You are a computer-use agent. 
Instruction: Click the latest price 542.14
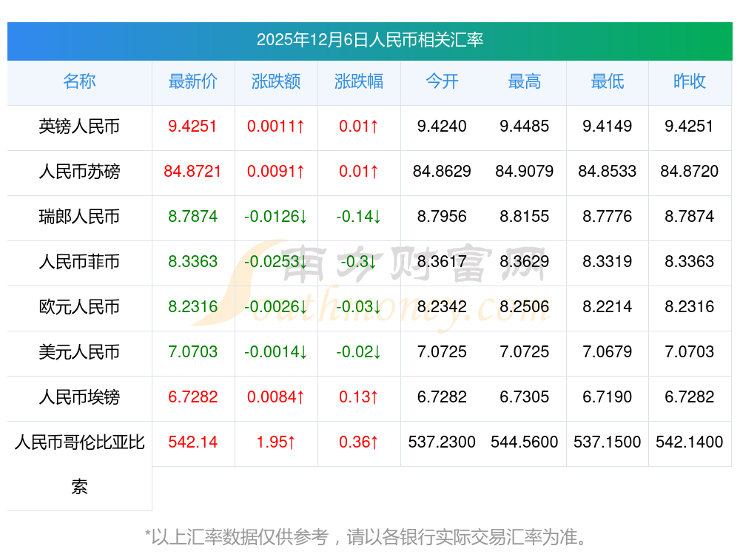point(192,442)
